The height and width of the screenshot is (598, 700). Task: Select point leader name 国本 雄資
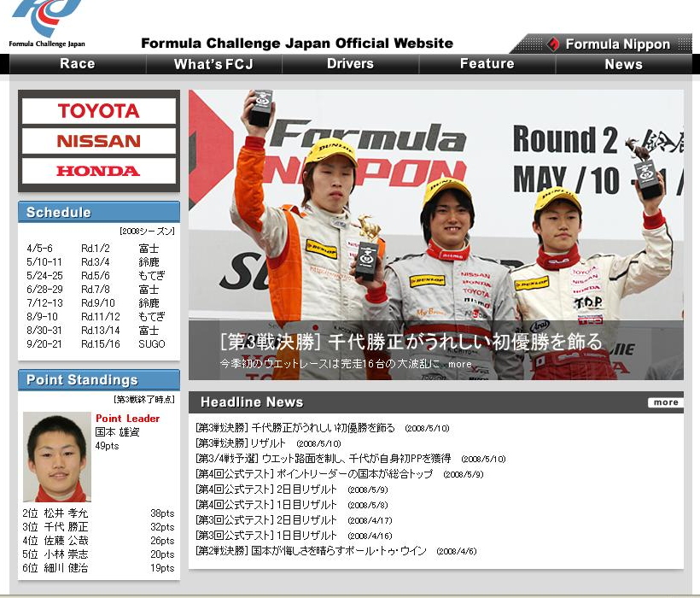[x=118, y=432]
